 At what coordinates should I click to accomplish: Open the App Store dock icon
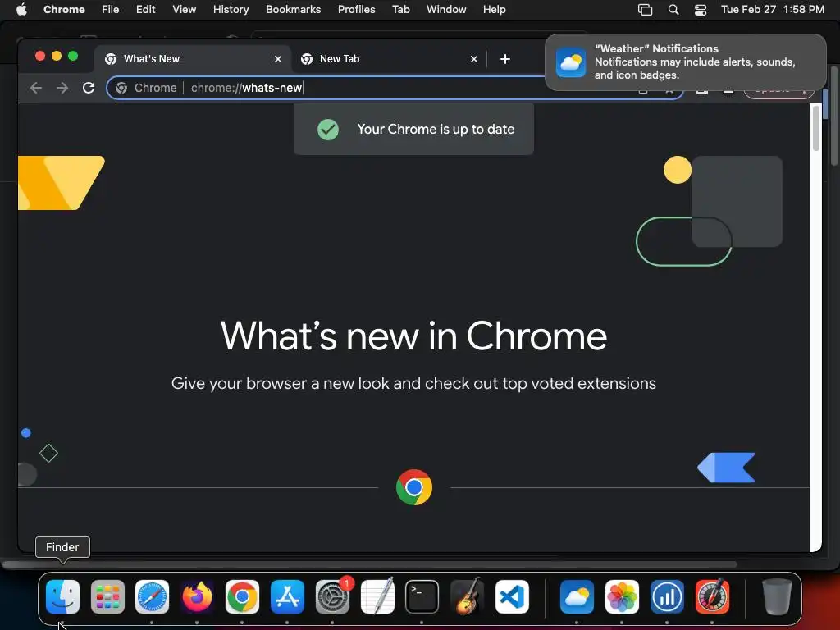pos(287,596)
